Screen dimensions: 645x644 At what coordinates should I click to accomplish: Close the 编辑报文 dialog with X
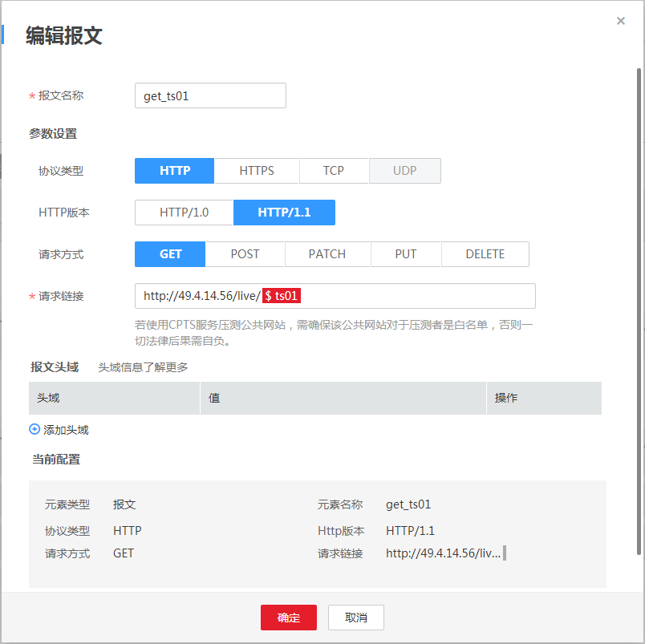click(621, 21)
